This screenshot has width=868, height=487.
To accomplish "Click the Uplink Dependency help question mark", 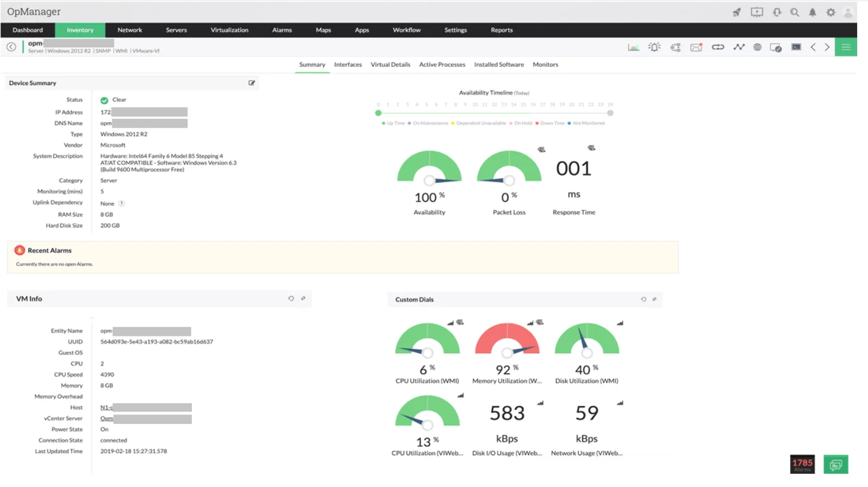I will point(121,203).
